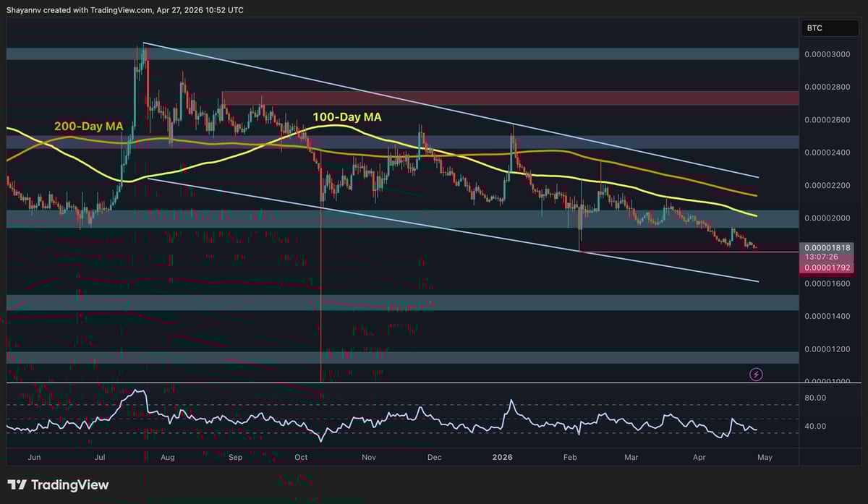The height and width of the screenshot is (504, 868).
Task: Click the 200-Day MA label
Action: tap(88, 126)
